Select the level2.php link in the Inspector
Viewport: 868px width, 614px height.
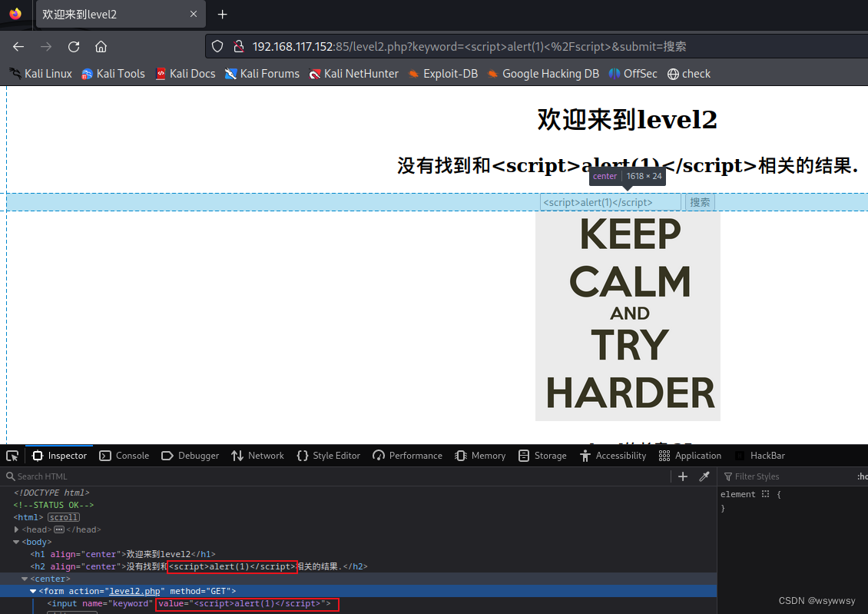(x=135, y=590)
